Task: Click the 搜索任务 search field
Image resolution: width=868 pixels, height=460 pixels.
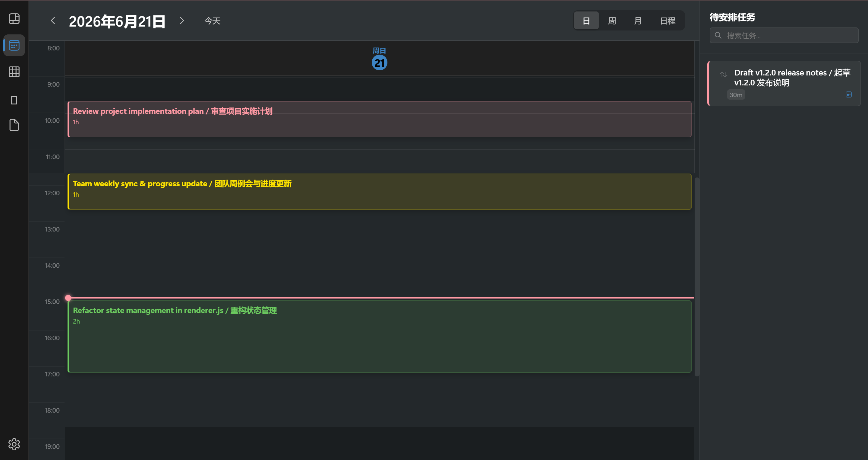Action: 784,35
